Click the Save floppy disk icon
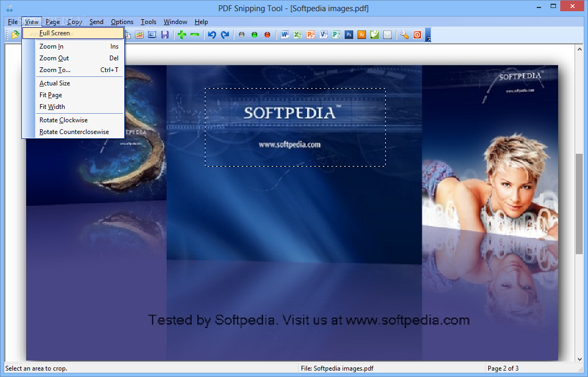Image resolution: width=588 pixels, height=377 pixels. pos(165,35)
